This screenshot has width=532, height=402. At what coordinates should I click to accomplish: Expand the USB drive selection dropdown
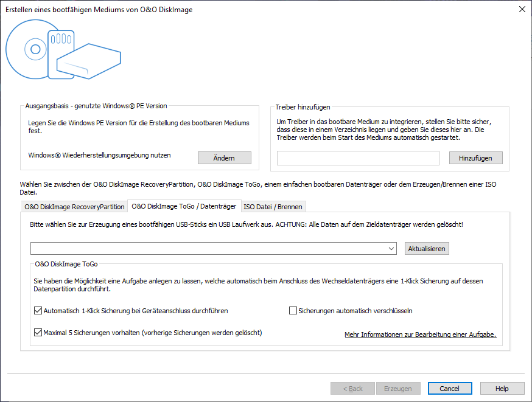tap(393, 249)
